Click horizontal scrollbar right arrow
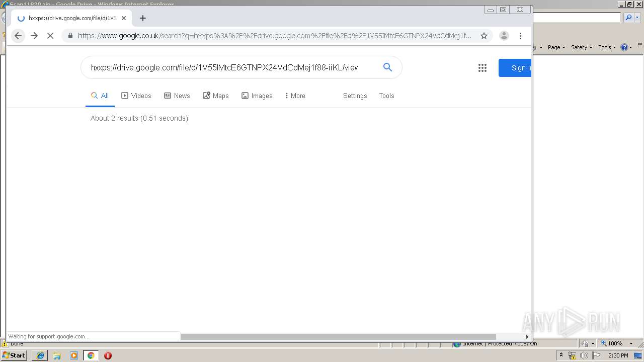This screenshot has height=362, width=644. point(527,336)
